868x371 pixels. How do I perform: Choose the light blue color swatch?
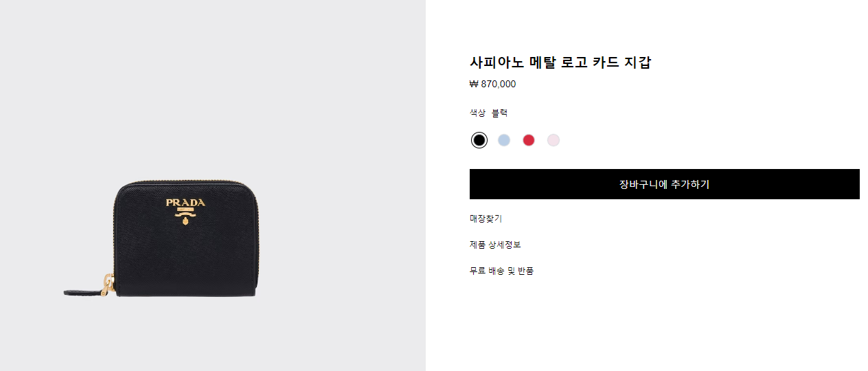504,140
